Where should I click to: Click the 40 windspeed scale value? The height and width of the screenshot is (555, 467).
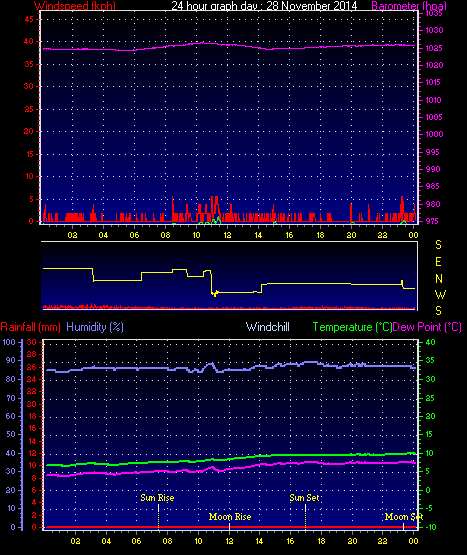[29, 41]
